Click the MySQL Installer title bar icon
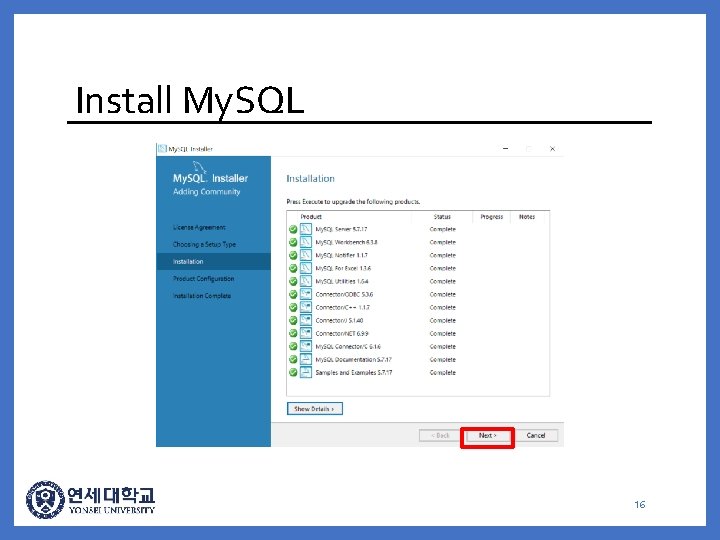The width and height of the screenshot is (720, 540). point(162,149)
